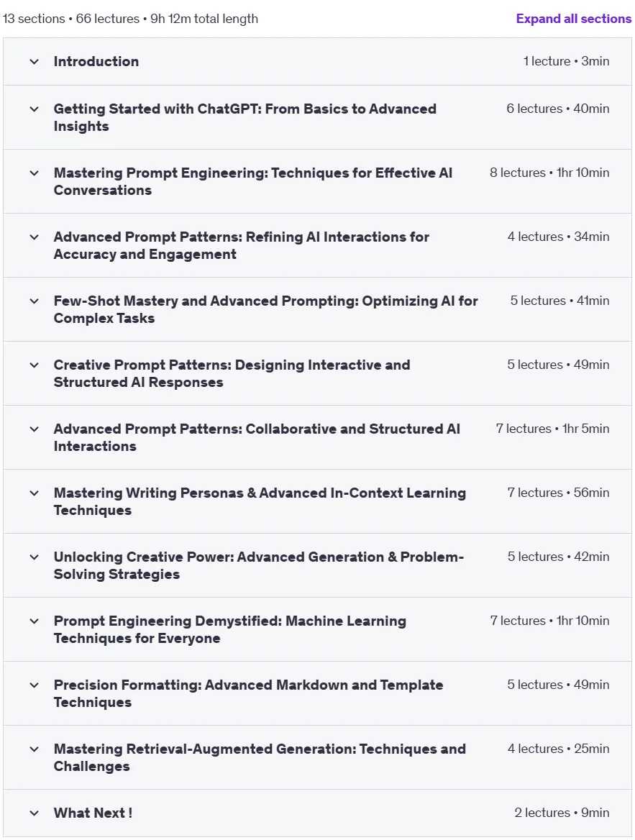Expand Mastering Retrieval-Augmented Generation chevron
The width and height of the screenshot is (635, 840).
pos(35,749)
